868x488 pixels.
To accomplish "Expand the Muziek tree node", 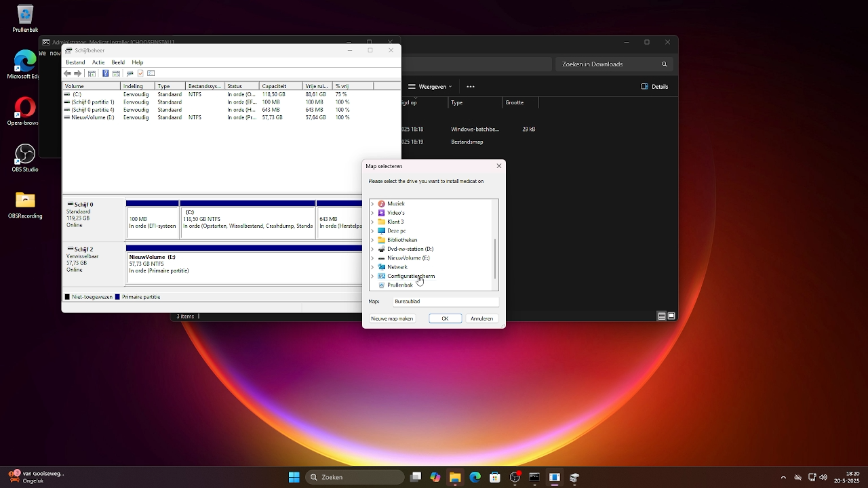I will pyautogui.click(x=372, y=204).
